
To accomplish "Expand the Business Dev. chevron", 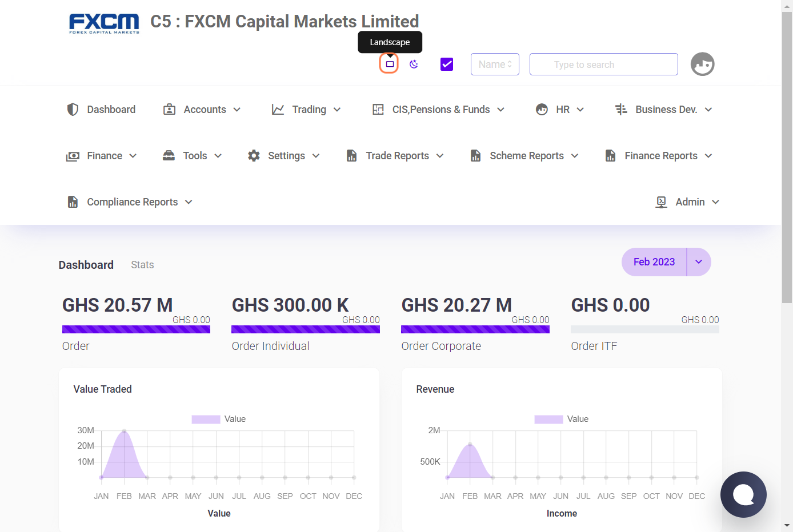I will 708,110.
